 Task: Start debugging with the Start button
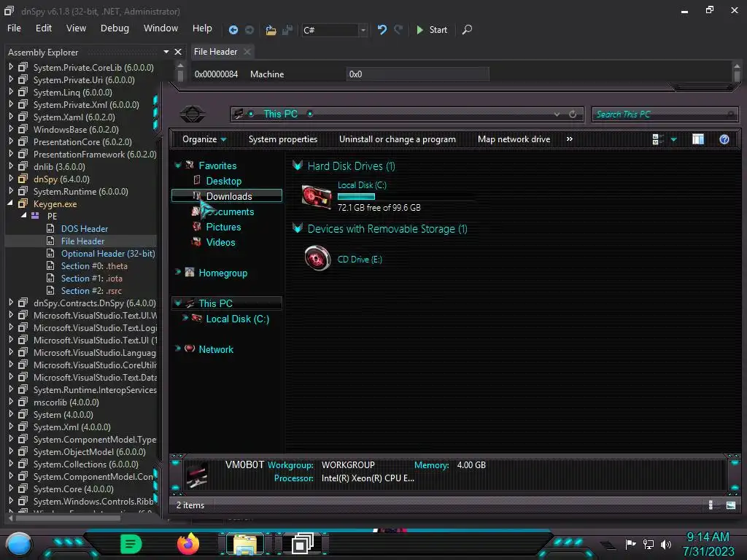point(432,30)
